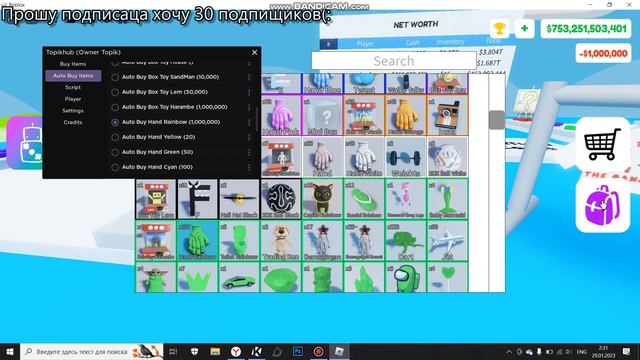
Task: Enable Auto Buy Hand Green
Action: 115,152
